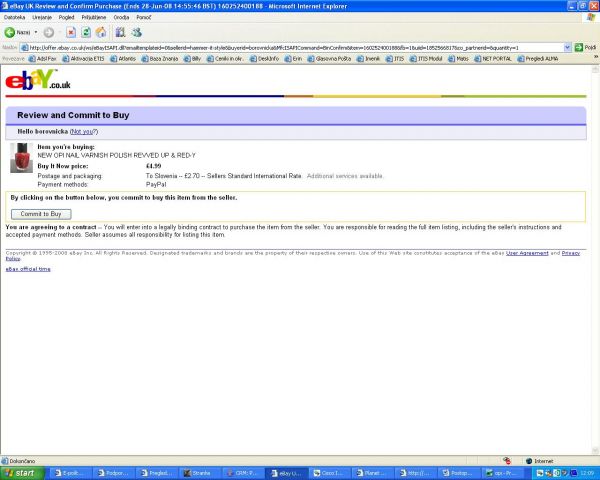Open the eBay official time link

(28, 269)
